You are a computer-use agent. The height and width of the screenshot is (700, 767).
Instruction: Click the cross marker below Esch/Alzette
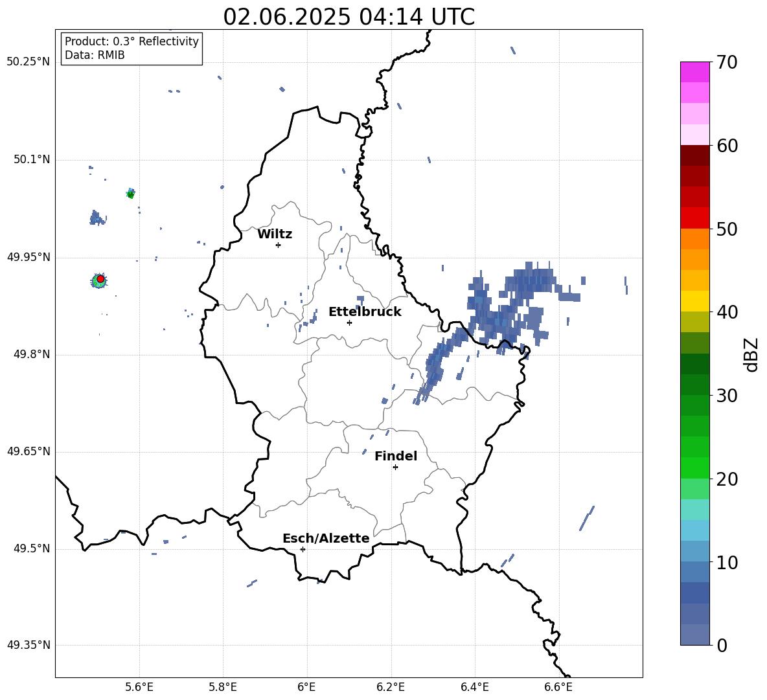303,549
